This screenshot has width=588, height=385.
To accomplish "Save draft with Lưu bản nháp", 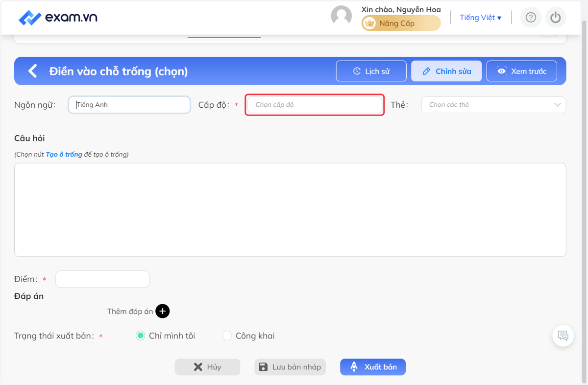I will click(x=290, y=367).
